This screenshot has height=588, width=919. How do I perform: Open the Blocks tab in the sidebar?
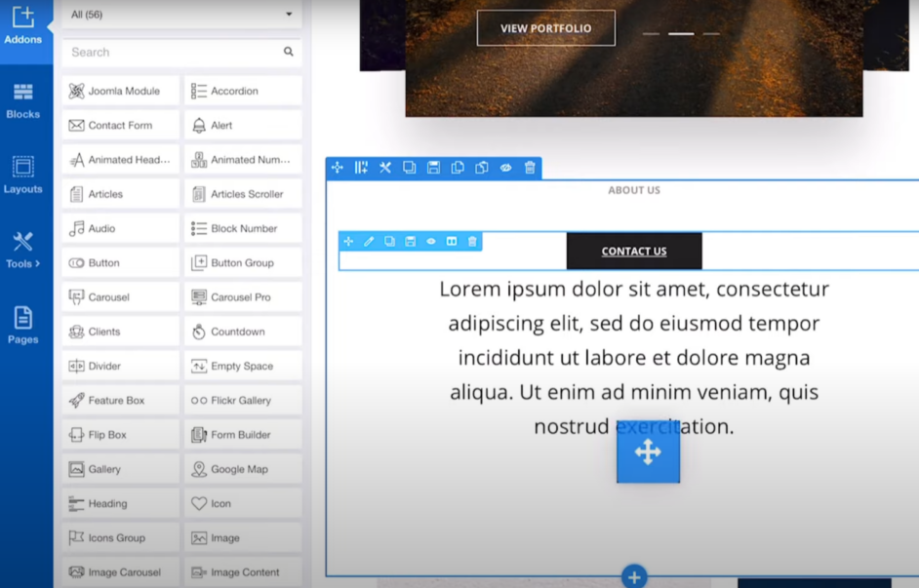click(x=22, y=100)
